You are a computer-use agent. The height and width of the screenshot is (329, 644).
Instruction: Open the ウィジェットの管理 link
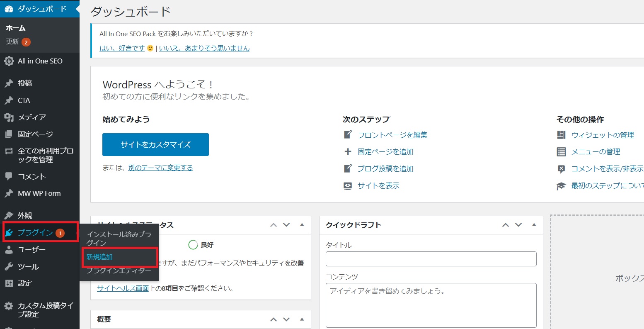click(603, 135)
